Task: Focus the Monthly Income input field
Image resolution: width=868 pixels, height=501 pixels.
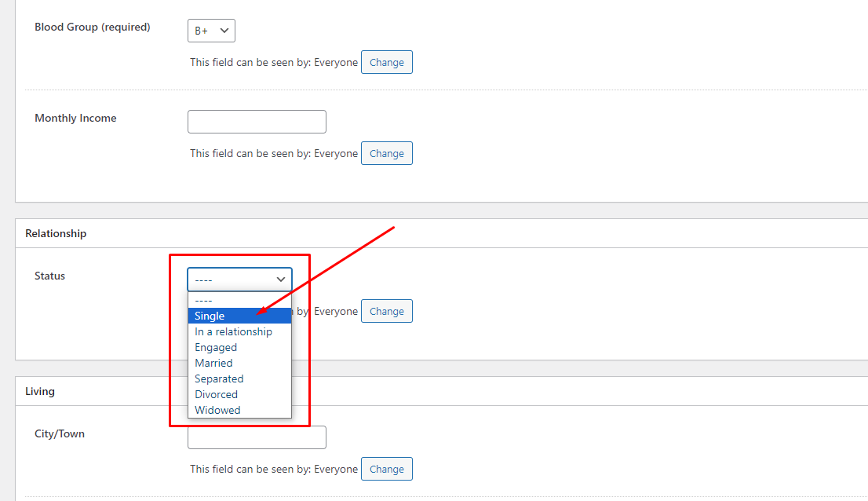Action: pyautogui.click(x=257, y=121)
